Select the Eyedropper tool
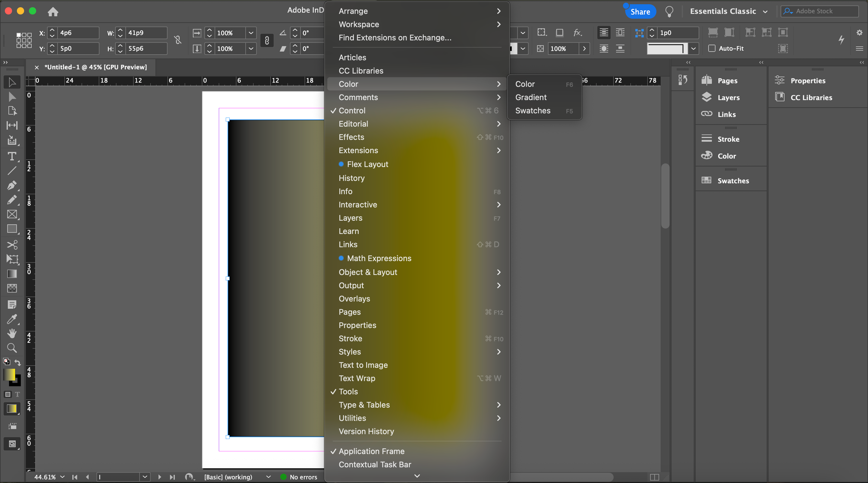Image resolution: width=868 pixels, height=483 pixels. point(12,319)
